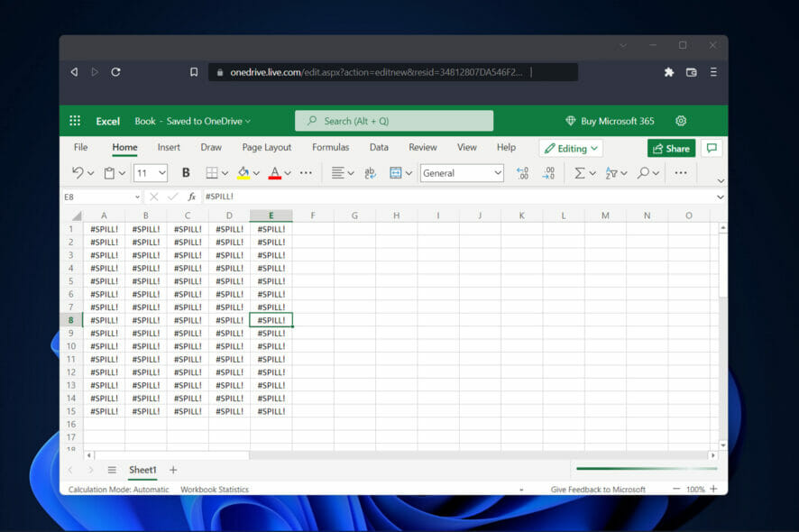Toggle bold formatting
Viewport: 799px width, 532px height.
pos(186,173)
